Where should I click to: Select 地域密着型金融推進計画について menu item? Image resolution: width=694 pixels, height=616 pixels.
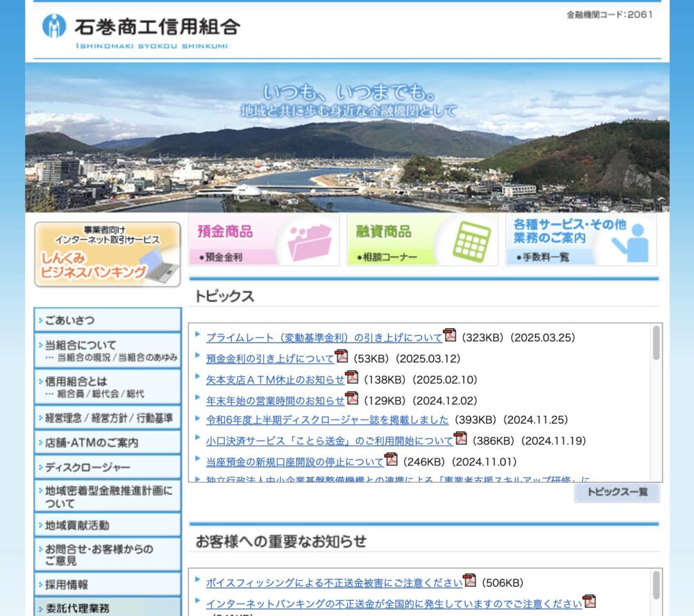(x=108, y=497)
